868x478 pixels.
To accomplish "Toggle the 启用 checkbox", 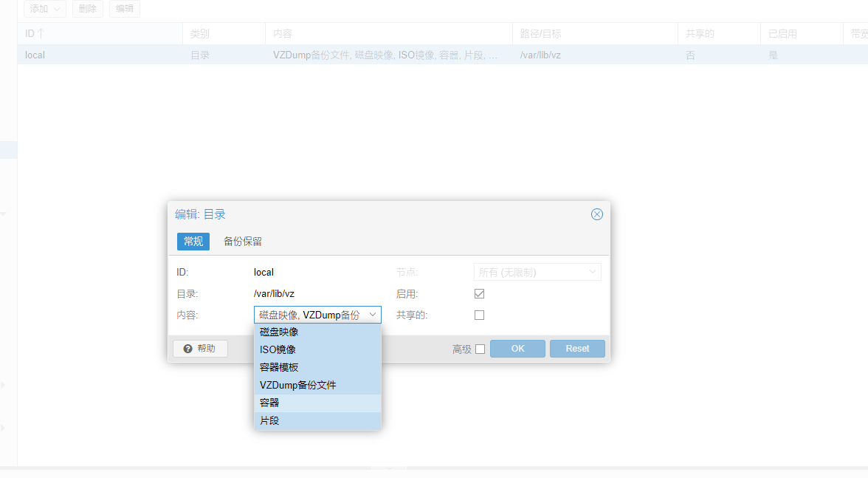I will [x=479, y=294].
